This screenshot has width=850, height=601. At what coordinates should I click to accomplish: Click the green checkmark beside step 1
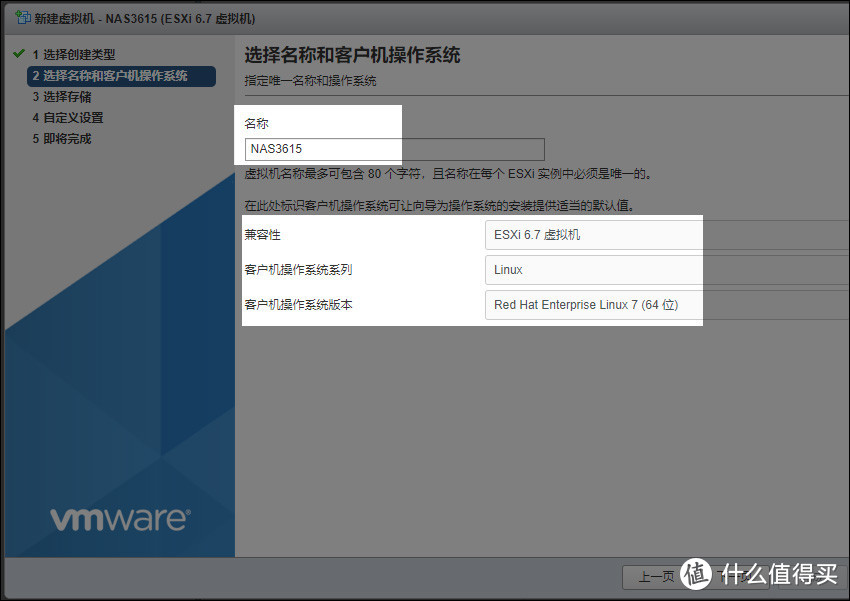tap(17, 54)
